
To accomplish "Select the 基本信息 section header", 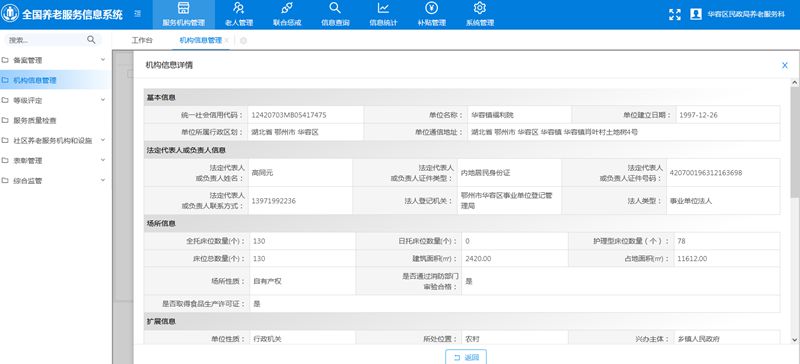I will pos(161,97).
